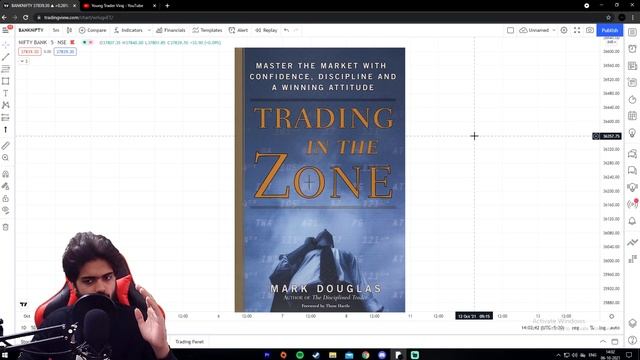
Task: Toggle log scale option
Action: [x=602, y=328]
